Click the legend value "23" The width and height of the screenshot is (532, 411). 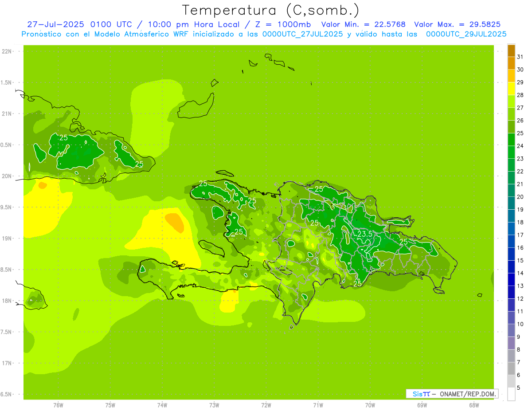(520, 159)
